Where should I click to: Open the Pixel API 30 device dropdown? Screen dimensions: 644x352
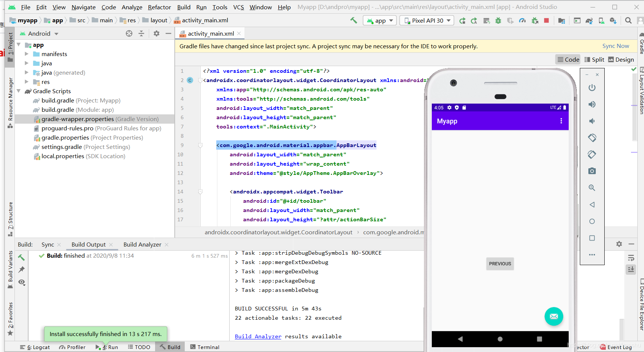(427, 21)
